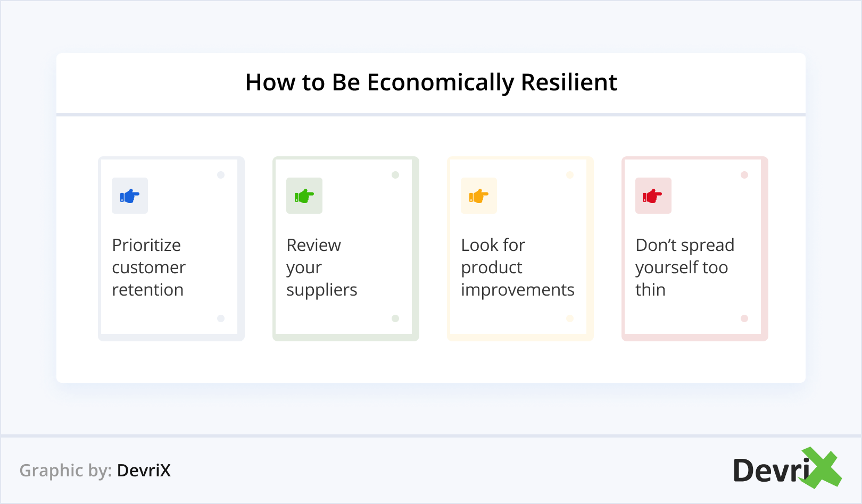Click the bottom dot on the blue card
This screenshot has width=862, height=504.
point(221,318)
